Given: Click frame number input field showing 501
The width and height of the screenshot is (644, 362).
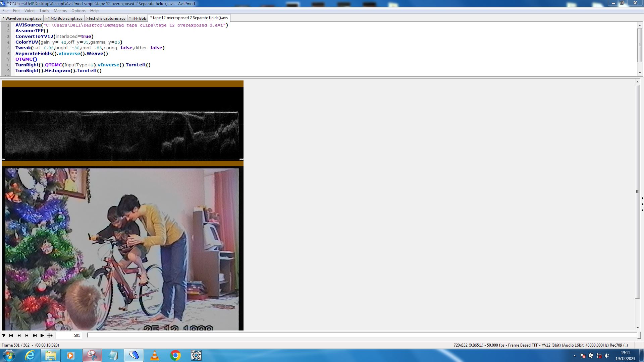Looking at the screenshot, I should (68, 336).
